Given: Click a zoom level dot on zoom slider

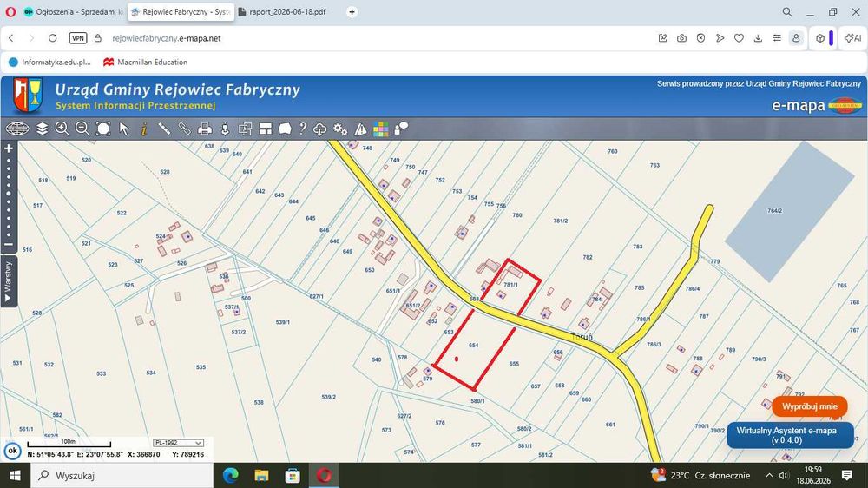Looking at the screenshot, I should (x=9, y=194).
